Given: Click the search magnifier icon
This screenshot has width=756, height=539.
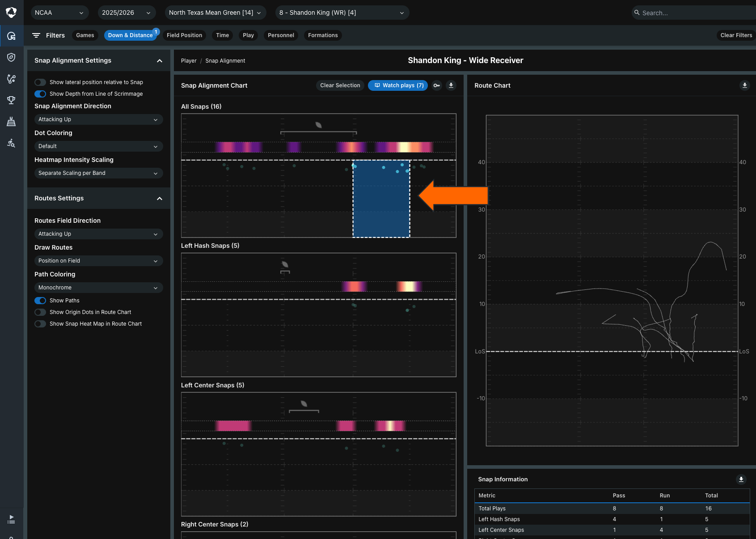Looking at the screenshot, I should point(637,13).
